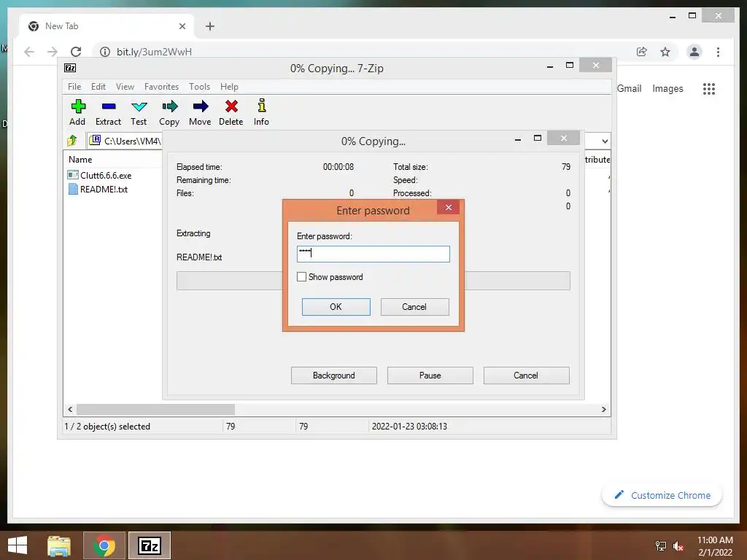Image resolution: width=747 pixels, height=560 pixels.
Task: Focus the Enter password text field
Action: tap(373, 254)
